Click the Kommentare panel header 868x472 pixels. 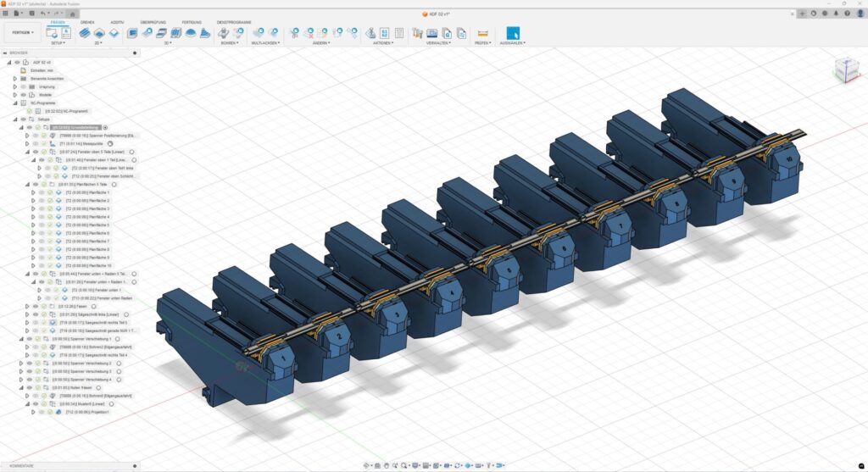coord(22,466)
